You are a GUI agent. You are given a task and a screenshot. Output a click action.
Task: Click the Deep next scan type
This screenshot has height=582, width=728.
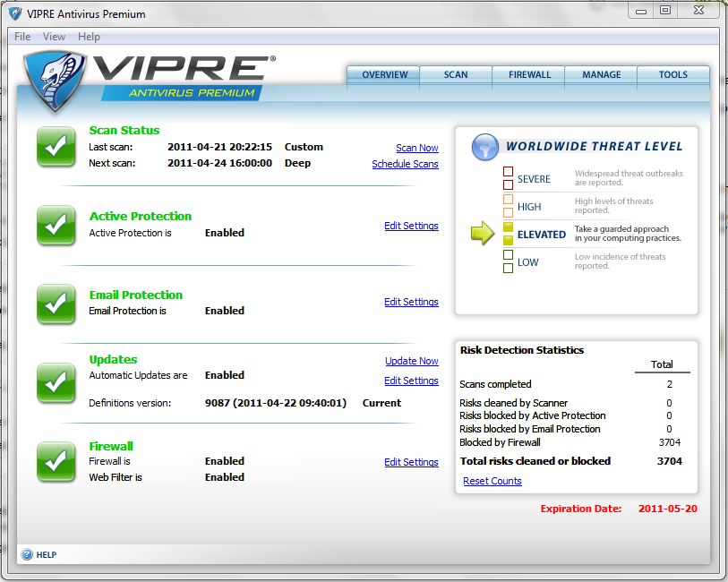tap(297, 163)
